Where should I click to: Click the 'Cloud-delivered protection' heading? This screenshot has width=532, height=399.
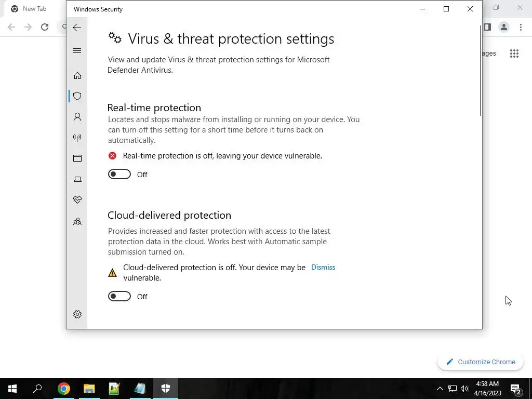[169, 215]
